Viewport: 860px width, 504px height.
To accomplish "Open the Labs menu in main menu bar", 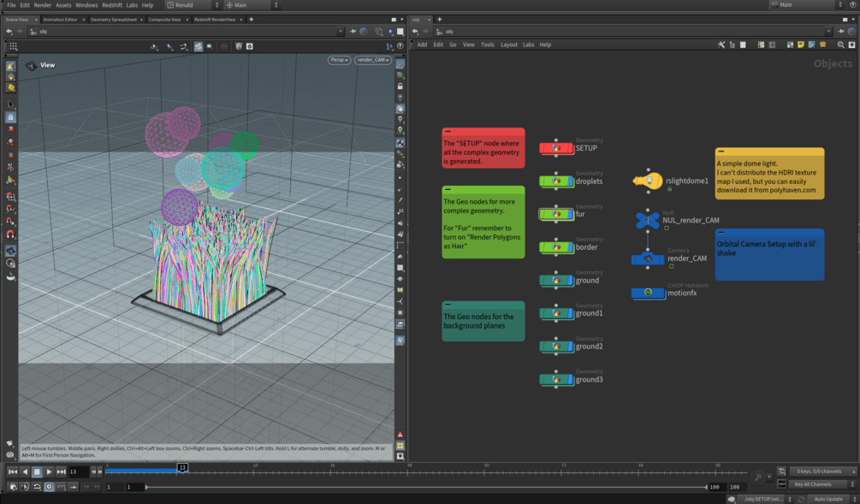I will click(x=132, y=5).
